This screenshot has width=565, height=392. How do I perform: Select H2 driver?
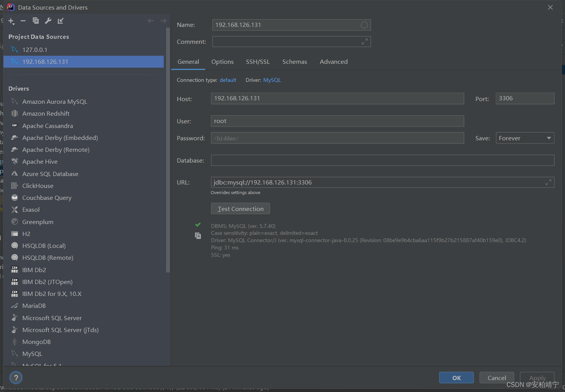click(x=84, y=234)
